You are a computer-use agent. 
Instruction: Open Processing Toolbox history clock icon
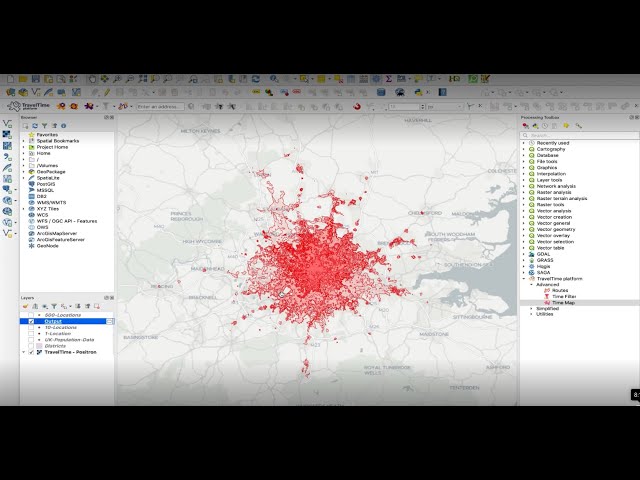click(545, 126)
